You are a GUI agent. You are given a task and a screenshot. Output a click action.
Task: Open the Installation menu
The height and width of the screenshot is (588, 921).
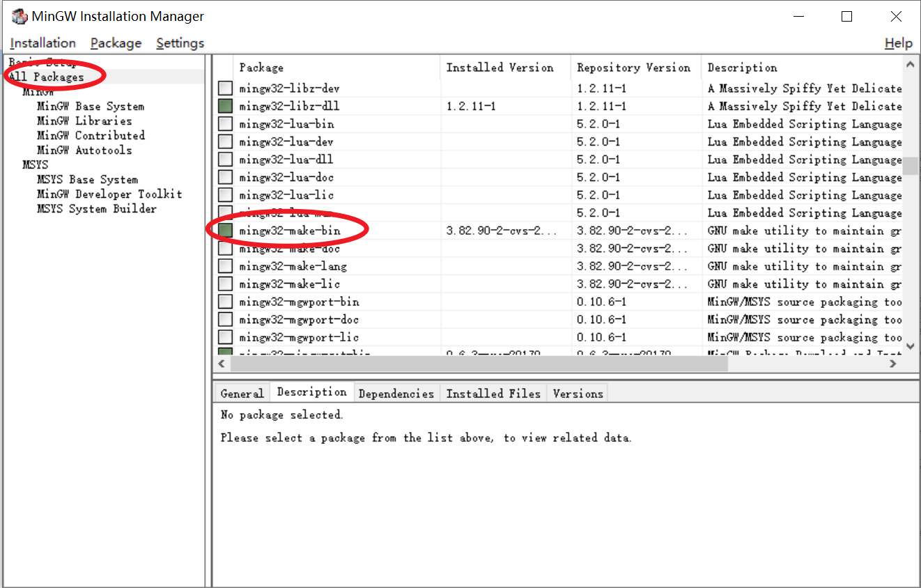point(43,43)
